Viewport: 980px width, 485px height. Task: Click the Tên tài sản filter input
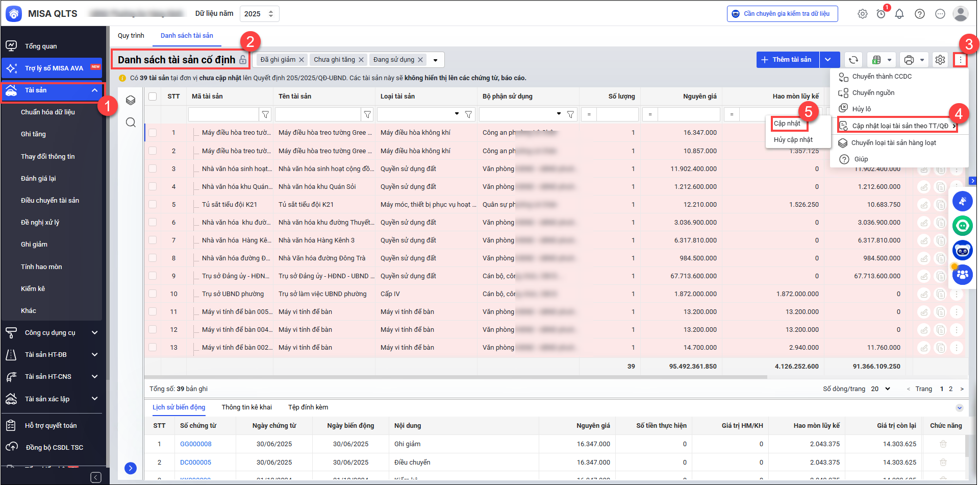318,114
